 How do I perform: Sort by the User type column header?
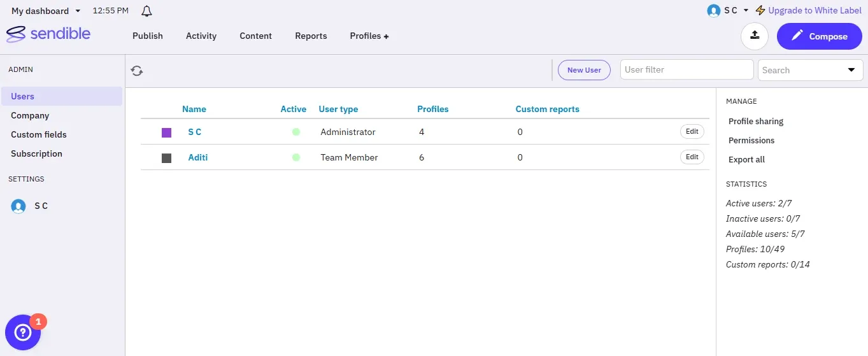coord(338,109)
